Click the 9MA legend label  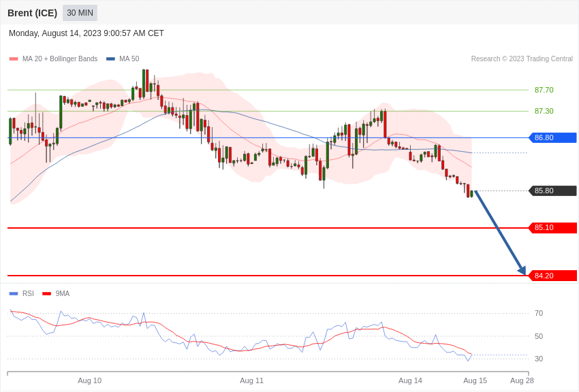(x=63, y=293)
